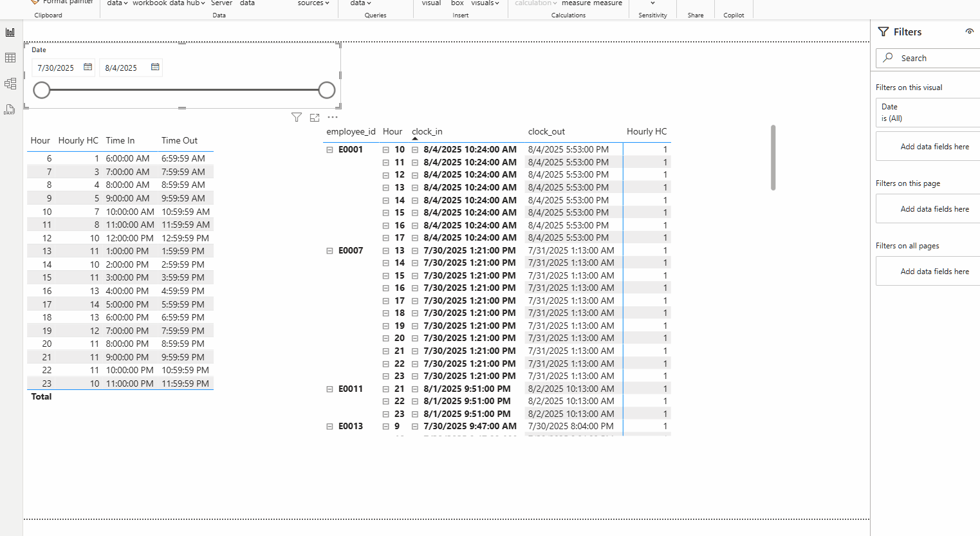Click the magnifier icon in Filters search

pyautogui.click(x=888, y=58)
